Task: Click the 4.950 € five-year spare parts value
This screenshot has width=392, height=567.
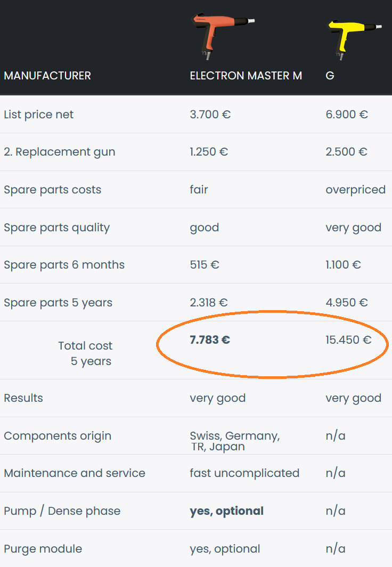Action: 347,303
